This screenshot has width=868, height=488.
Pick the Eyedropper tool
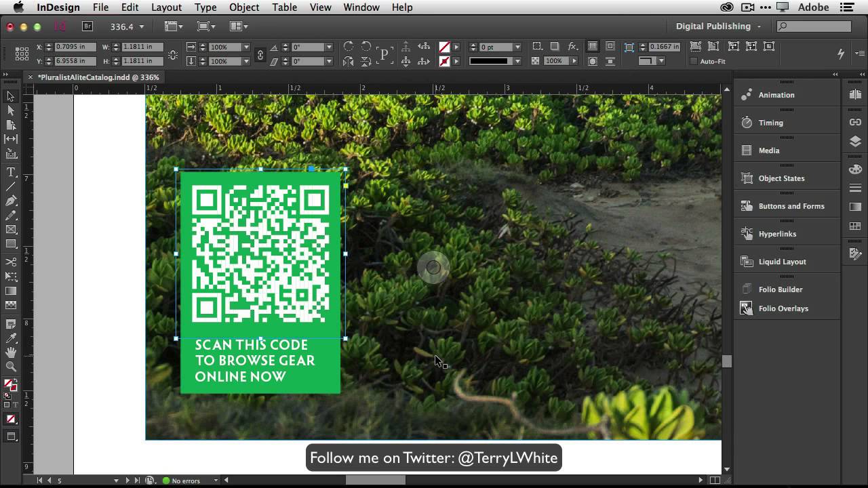[x=11, y=338]
